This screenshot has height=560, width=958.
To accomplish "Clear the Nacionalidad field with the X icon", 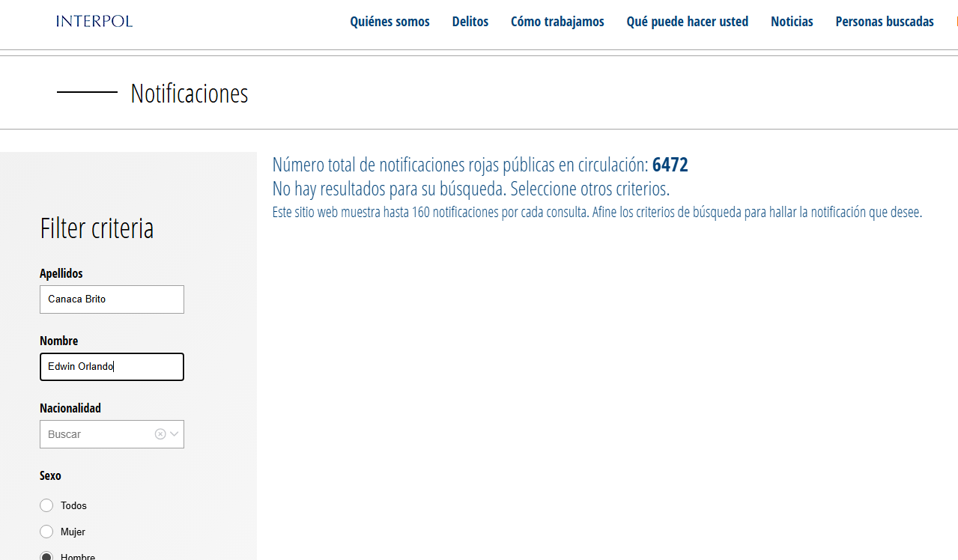I will [x=160, y=434].
